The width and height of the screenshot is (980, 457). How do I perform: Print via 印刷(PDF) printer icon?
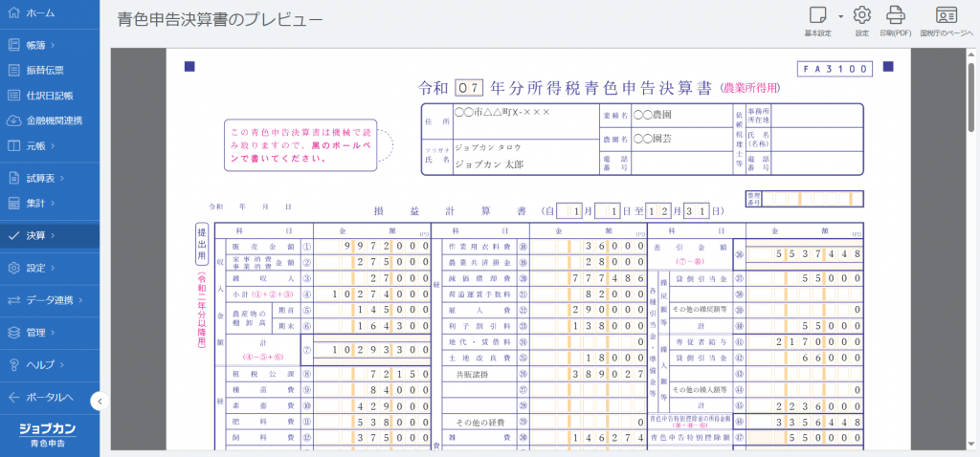pos(896,15)
